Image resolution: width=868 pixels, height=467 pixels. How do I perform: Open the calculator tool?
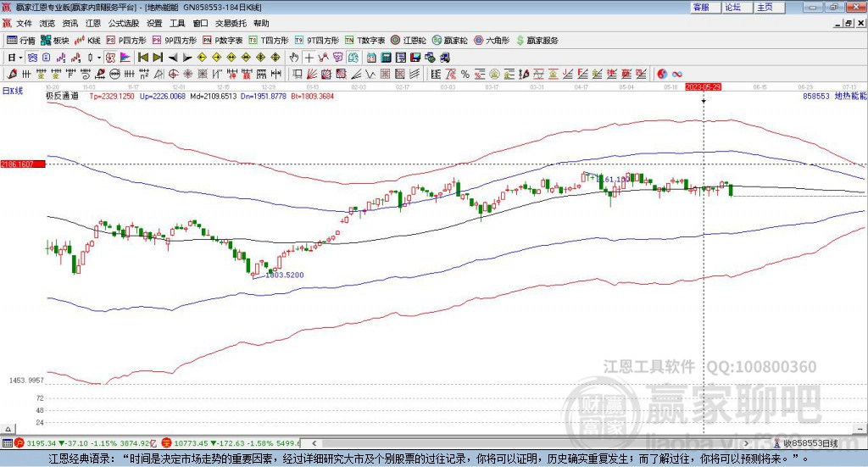tap(386, 58)
